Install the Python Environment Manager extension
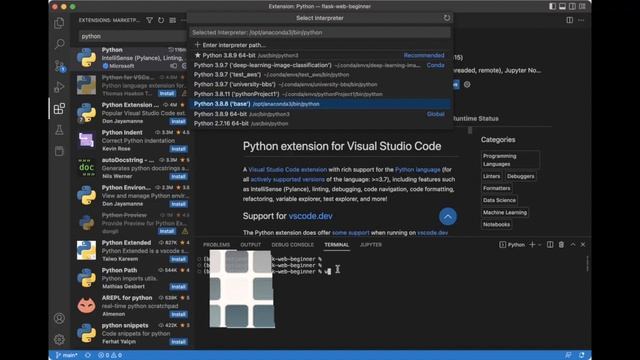The width and height of the screenshot is (640, 360). point(178,204)
